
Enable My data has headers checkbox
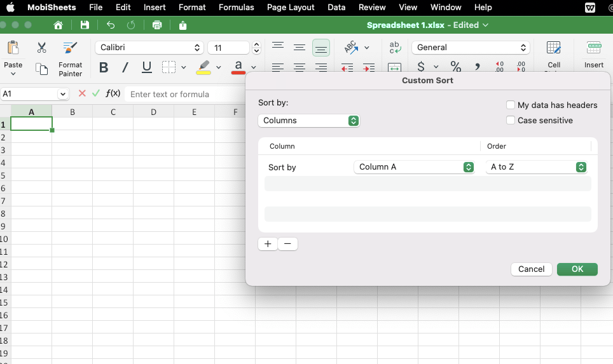tap(511, 105)
